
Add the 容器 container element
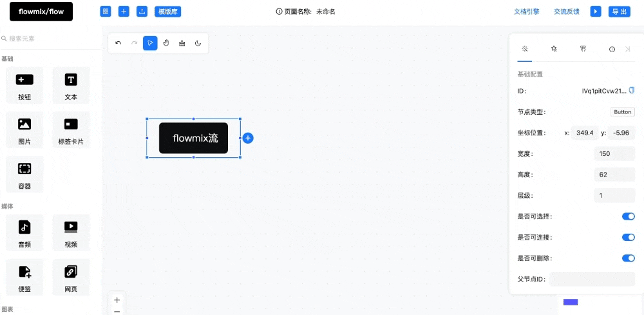pos(24,174)
